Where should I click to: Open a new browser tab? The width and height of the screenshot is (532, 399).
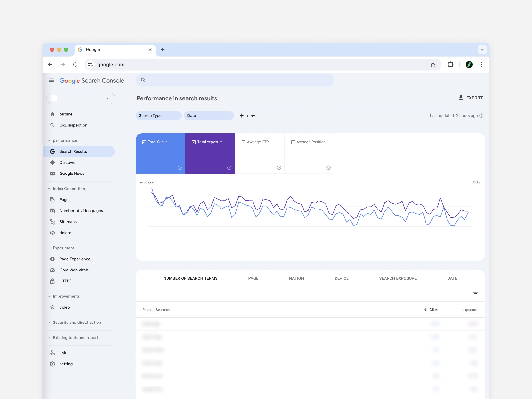point(163,49)
